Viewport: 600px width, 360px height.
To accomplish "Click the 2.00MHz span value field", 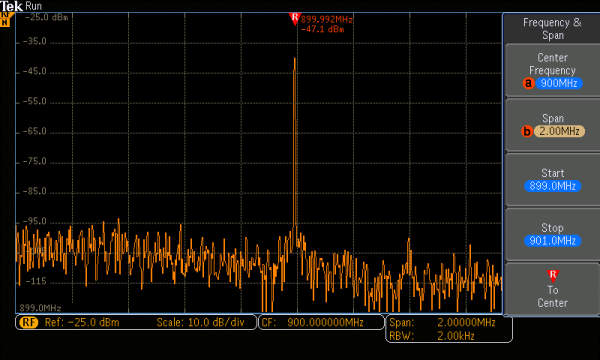I will 559,131.
